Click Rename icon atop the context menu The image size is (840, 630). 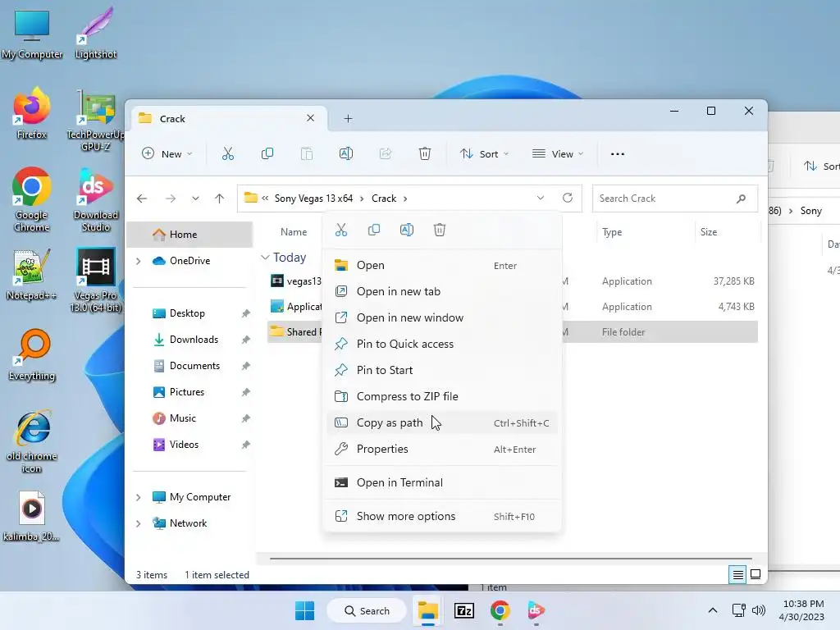click(x=407, y=230)
